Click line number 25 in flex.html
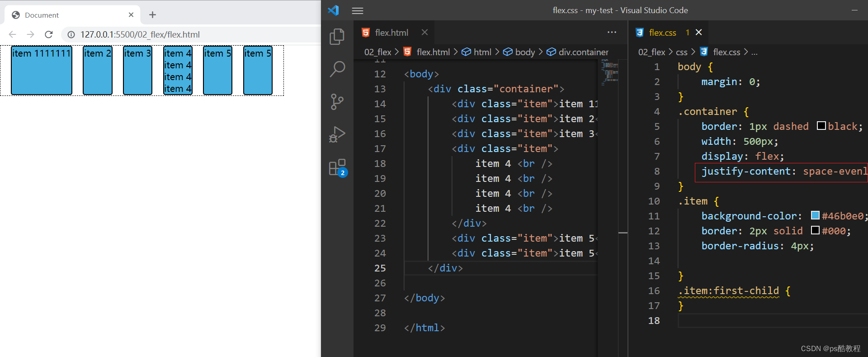Image resolution: width=868 pixels, height=357 pixels. tap(380, 268)
